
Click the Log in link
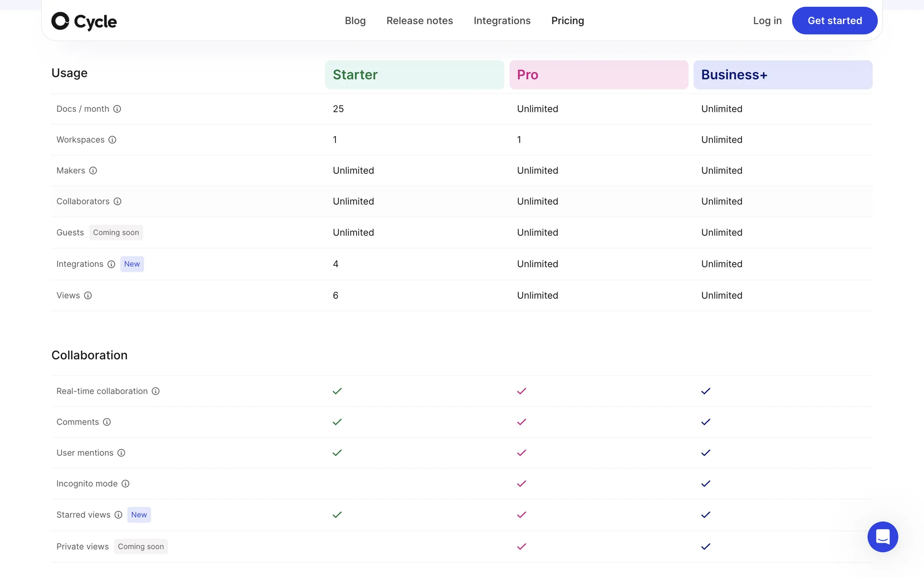(x=767, y=21)
